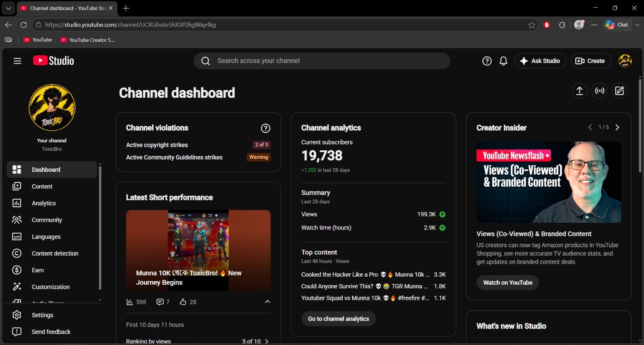
Task: Select Dashboard in the sidebar
Action: click(52, 170)
